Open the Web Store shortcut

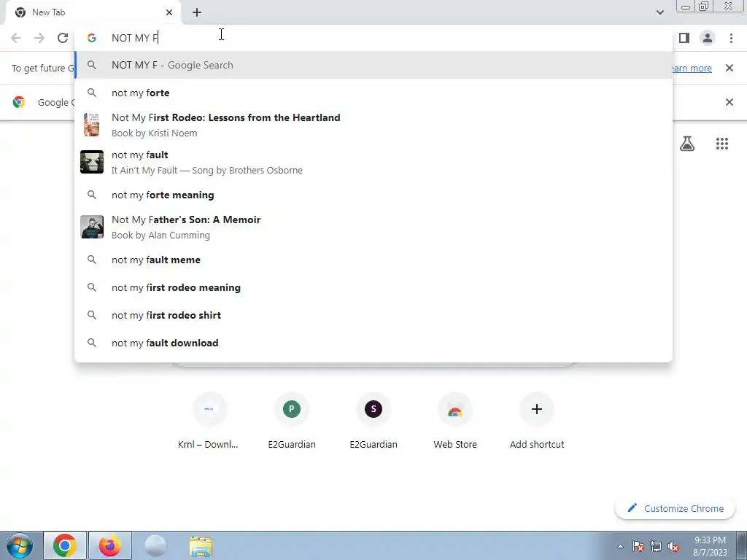[455, 421]
